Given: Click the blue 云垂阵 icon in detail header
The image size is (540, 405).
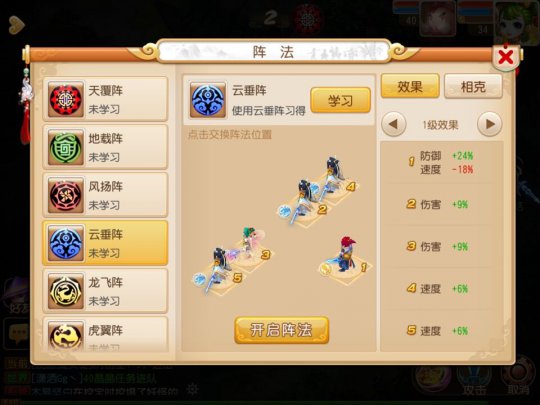Looking at the screenshot, I should 208,100.
